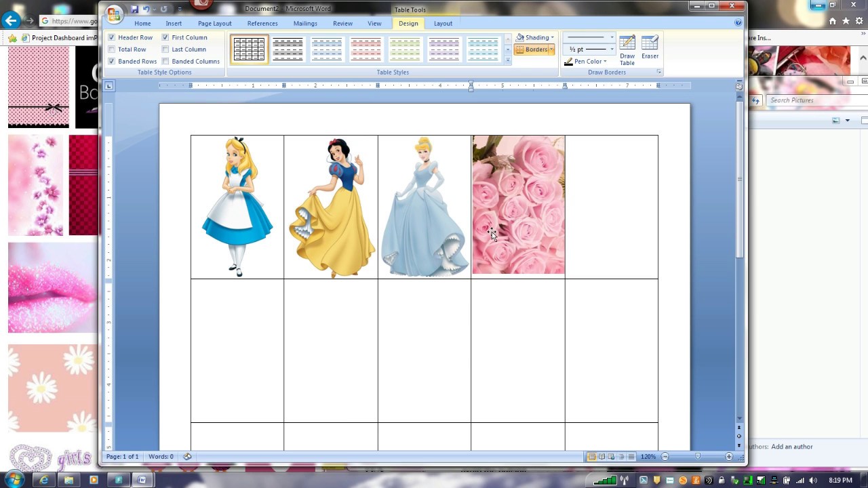Open the Table Tools Layout tab
This screenshot has width=868, height=488.
coord(443,24)
